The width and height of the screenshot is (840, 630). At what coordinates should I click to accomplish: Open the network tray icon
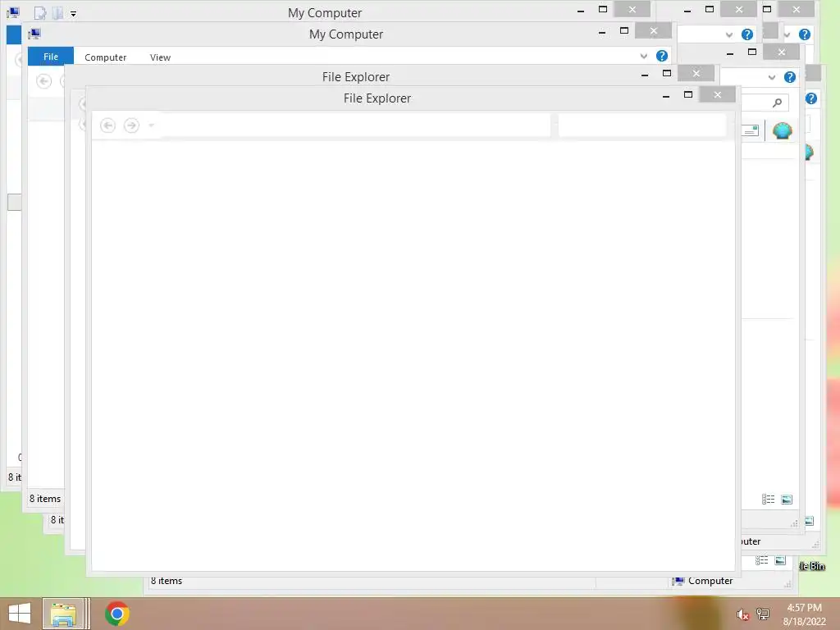coord(763,614)
